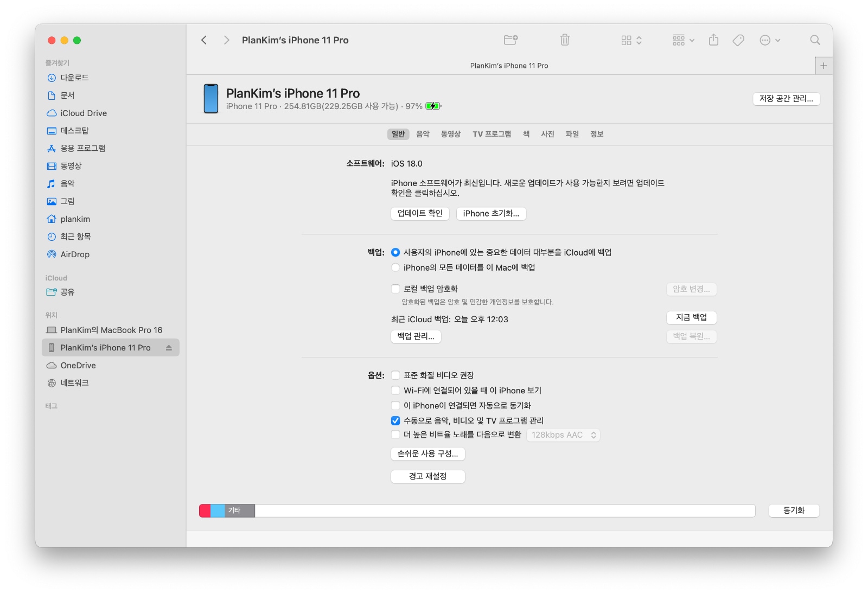The height and width of the screenshot is (594, 868).
Task: Open the 128kbps AAC dropdown
Action: [x=563, y=435]
